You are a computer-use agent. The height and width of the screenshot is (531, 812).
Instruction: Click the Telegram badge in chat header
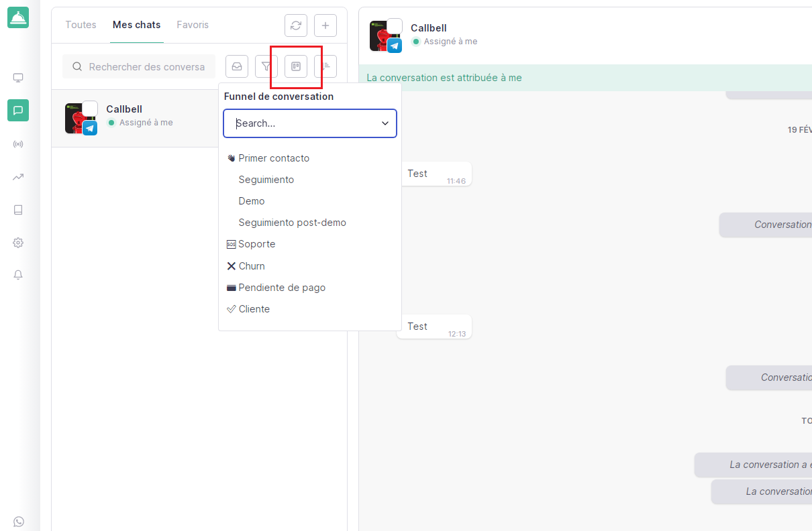point(395,46)
